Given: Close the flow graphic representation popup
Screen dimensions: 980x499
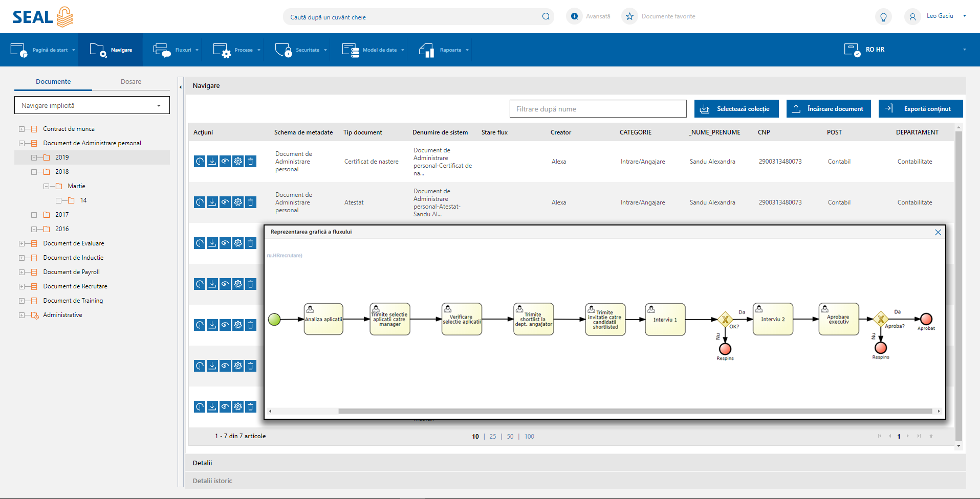Looking at the screenshot, I should [938, 232].
